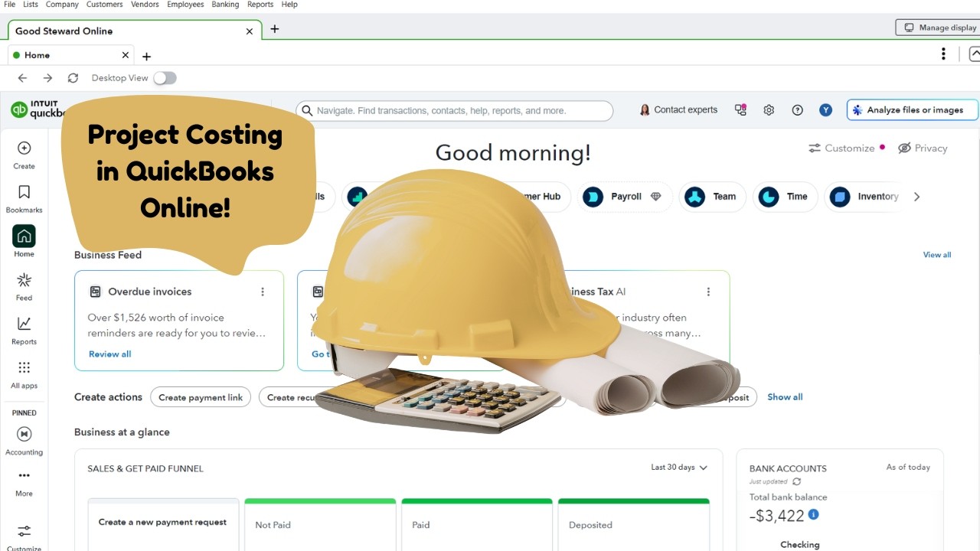
Task: Open Business Tax AI card options menu
Action: 708,292
